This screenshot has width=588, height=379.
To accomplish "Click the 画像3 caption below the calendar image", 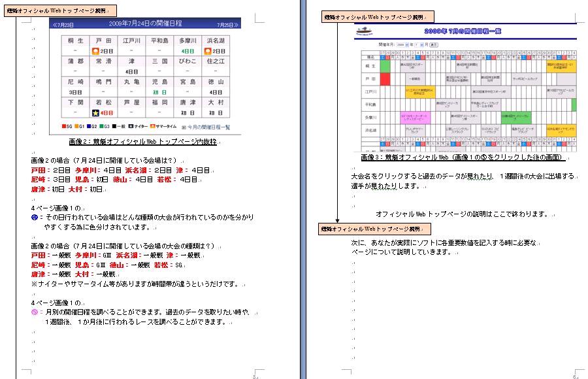I will [462, 157].
